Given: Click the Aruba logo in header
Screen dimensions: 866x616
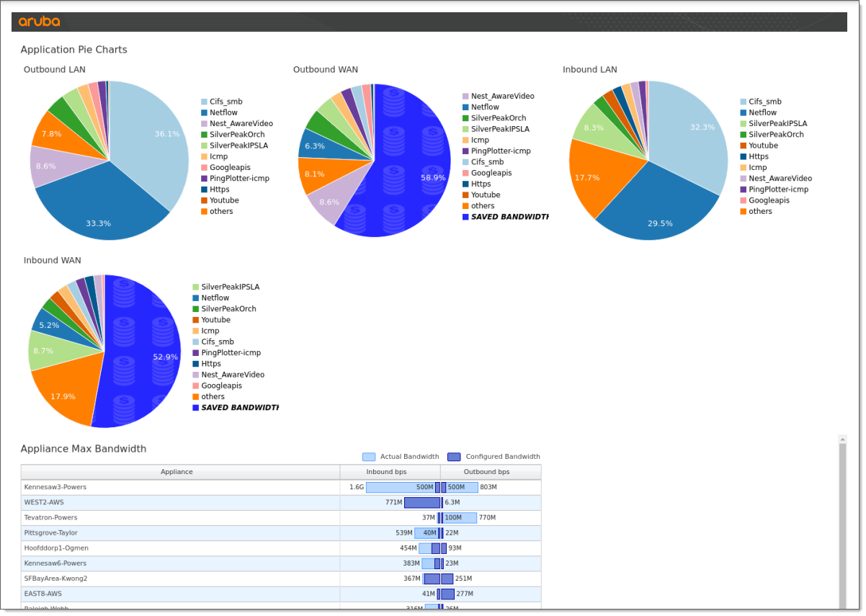Looking at the screenshot, I should coord(40,22).
